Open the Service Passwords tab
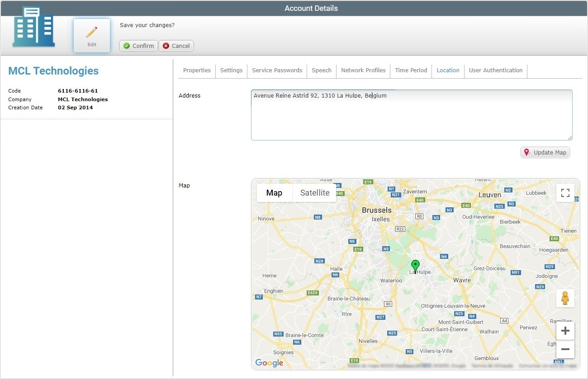 [x=277, y=70]
